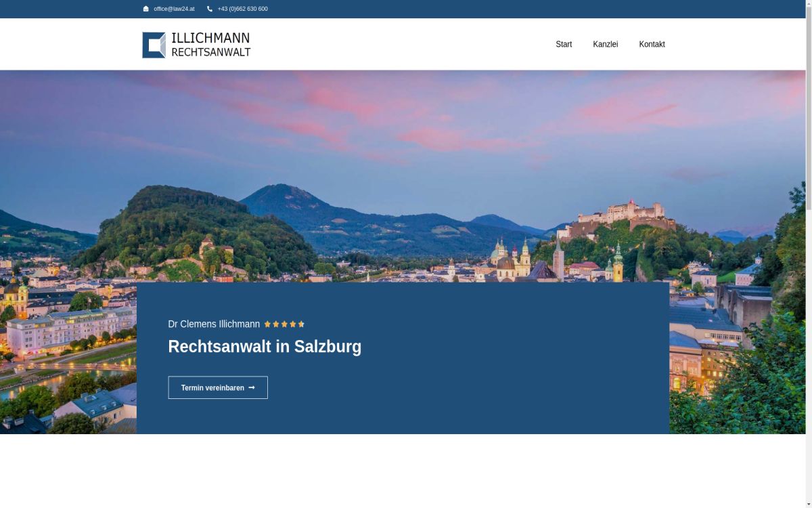Click the second rating star
The width and height of the screenshot is (812, 508).
276,324
